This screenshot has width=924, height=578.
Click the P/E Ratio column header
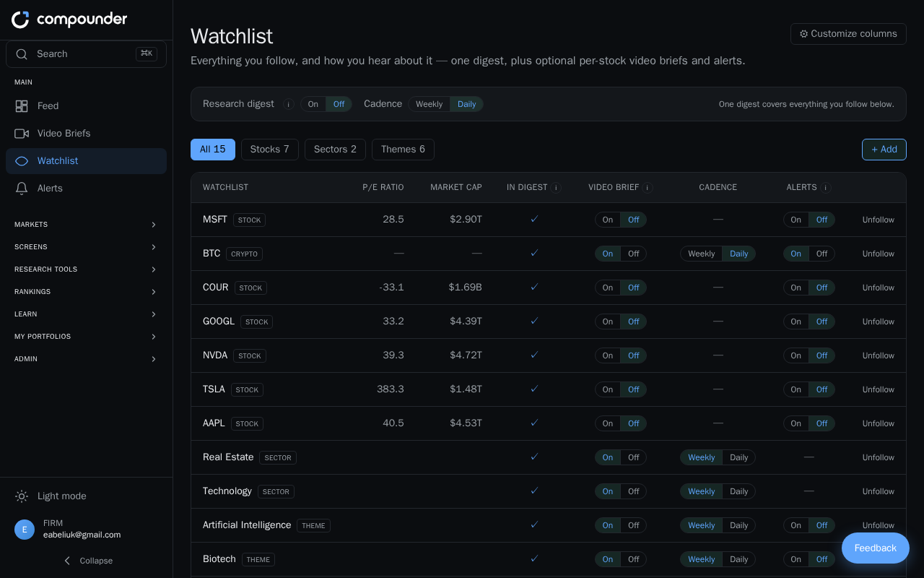pyautogui.click(x=383, y=188)
